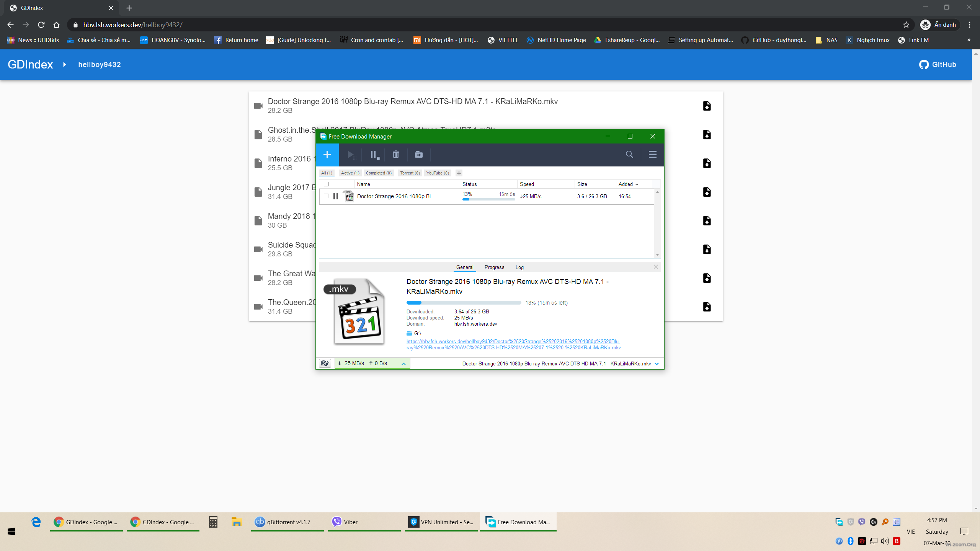Download Jungle 2017 file icon
Viewport: 980px width, 551px height.
tap(707, 192)
